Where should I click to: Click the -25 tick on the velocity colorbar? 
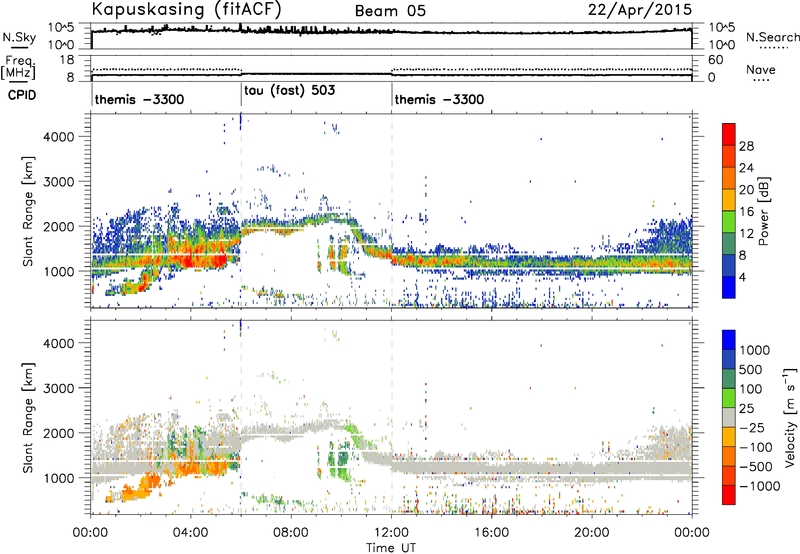point(752,427)
